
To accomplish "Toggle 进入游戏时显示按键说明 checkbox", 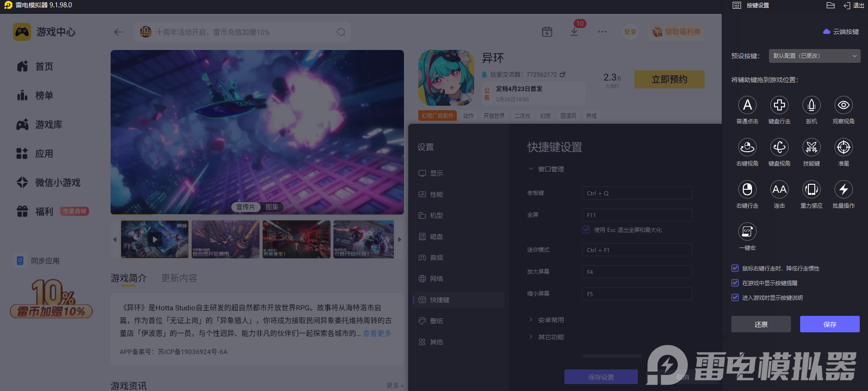I will (x=735, y=297).
